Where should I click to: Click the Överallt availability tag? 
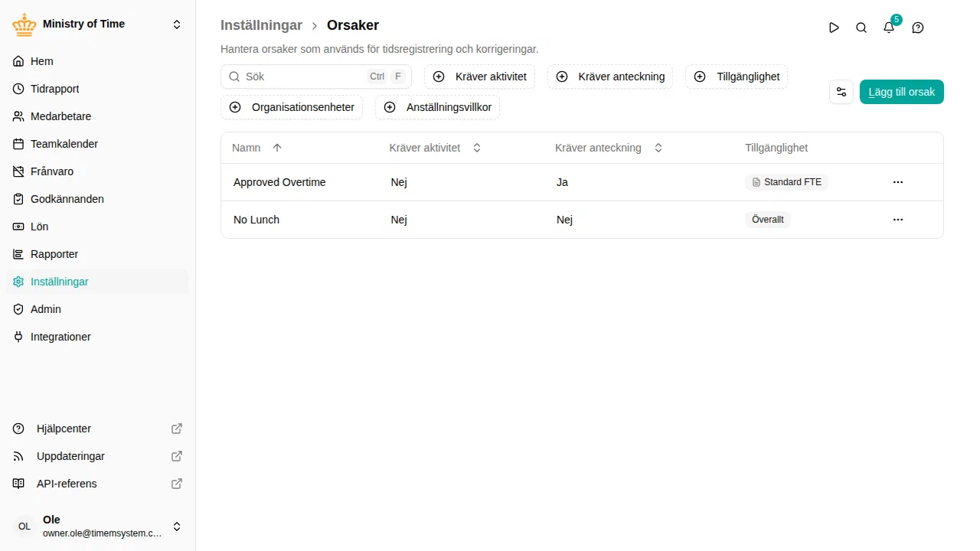(768, 220)
